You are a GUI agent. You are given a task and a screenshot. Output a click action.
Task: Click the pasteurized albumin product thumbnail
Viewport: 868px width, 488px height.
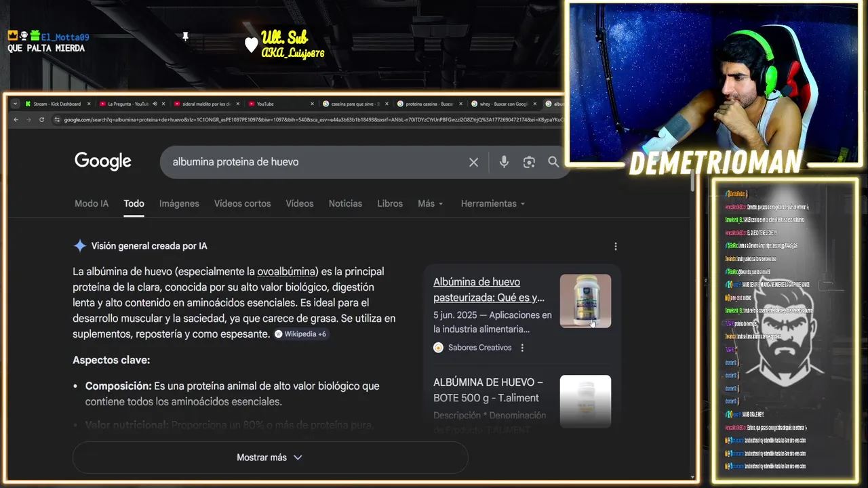[x=585, y=301]
